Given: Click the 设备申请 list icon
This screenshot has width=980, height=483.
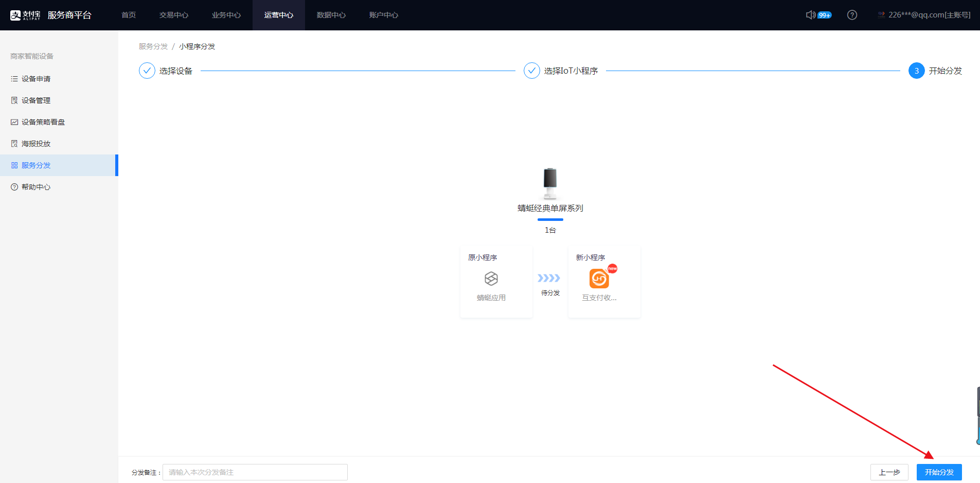Looking at the screenshot, I should pos(14,79).
